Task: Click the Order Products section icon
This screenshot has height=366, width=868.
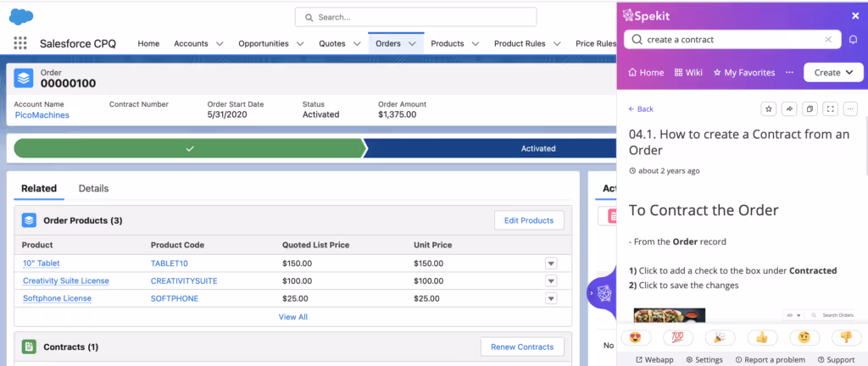Action: pyautogui.click(x=29, y=220)
